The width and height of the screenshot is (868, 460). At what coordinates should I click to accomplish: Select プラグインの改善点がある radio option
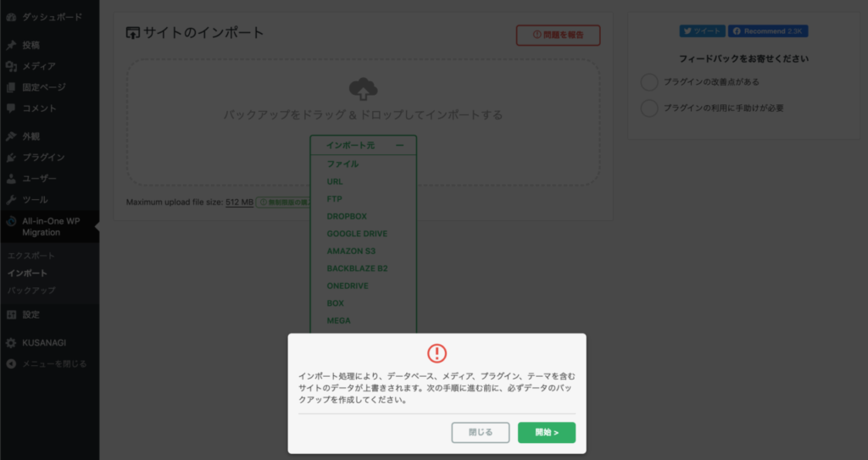pos(649,82)
